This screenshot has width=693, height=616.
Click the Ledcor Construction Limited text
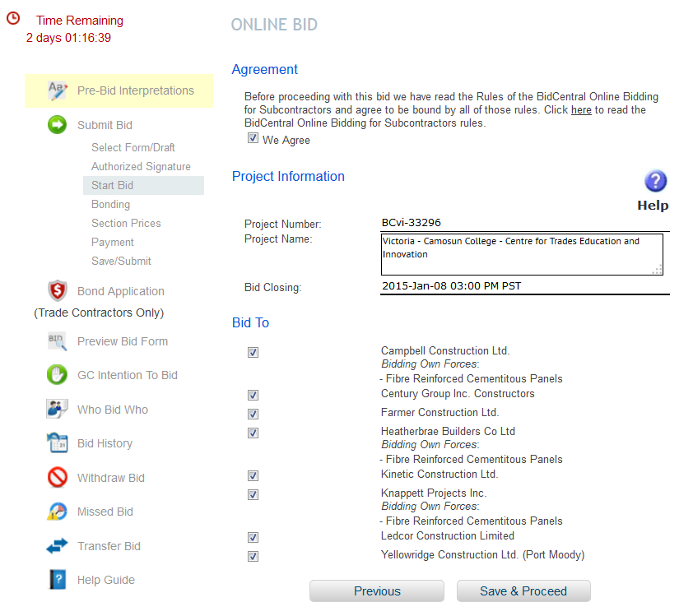tap(448, 535)
